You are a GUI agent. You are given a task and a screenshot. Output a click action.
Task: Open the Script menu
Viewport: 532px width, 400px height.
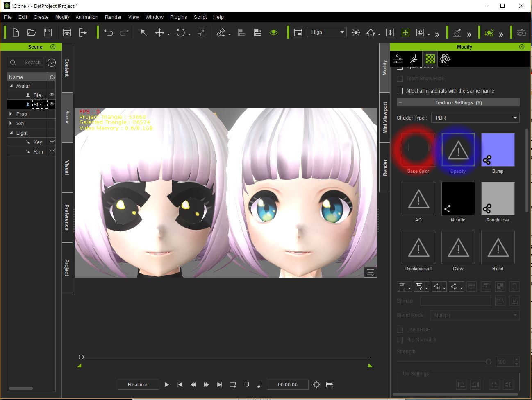pyautogui.click(x=200, y=17)
